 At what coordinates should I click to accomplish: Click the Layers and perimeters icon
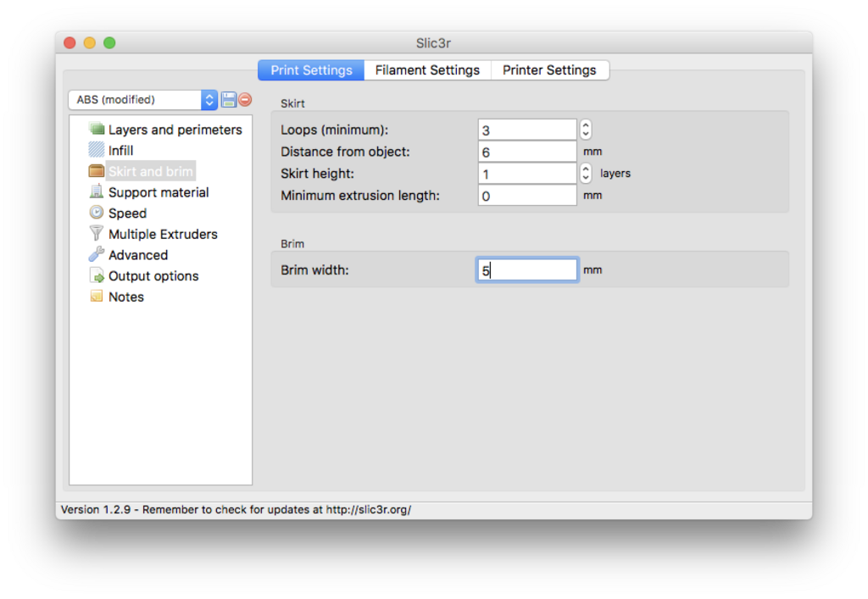[x=97, y=129]
